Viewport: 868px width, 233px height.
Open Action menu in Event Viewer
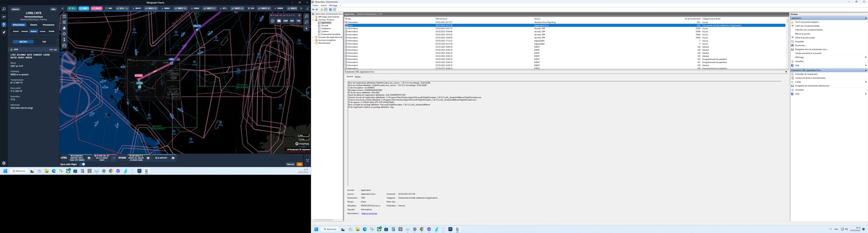324,5
